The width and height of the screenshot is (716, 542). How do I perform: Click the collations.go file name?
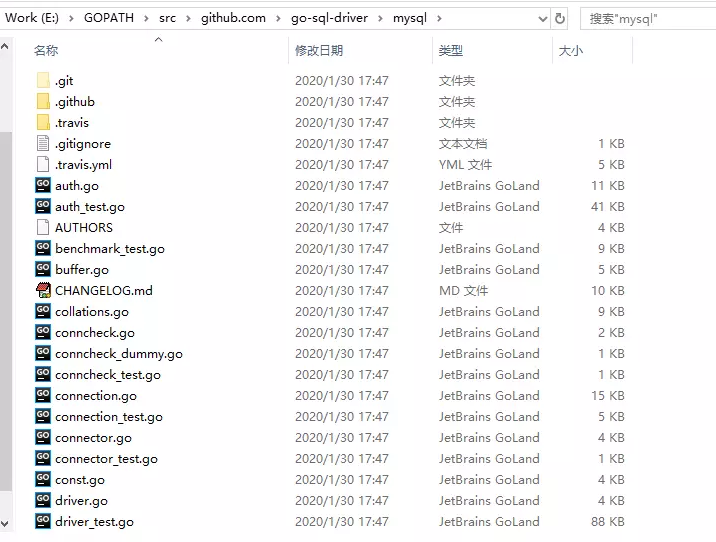(92, 312)
